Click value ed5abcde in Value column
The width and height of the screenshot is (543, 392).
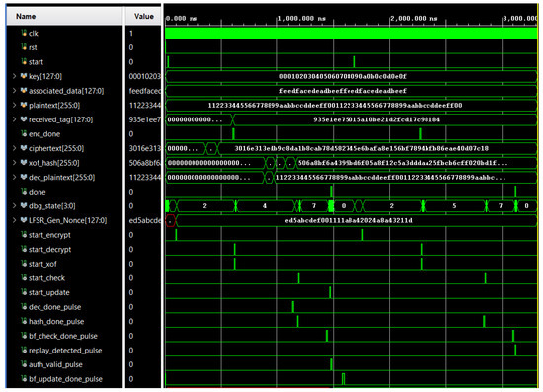pos(145,220)
